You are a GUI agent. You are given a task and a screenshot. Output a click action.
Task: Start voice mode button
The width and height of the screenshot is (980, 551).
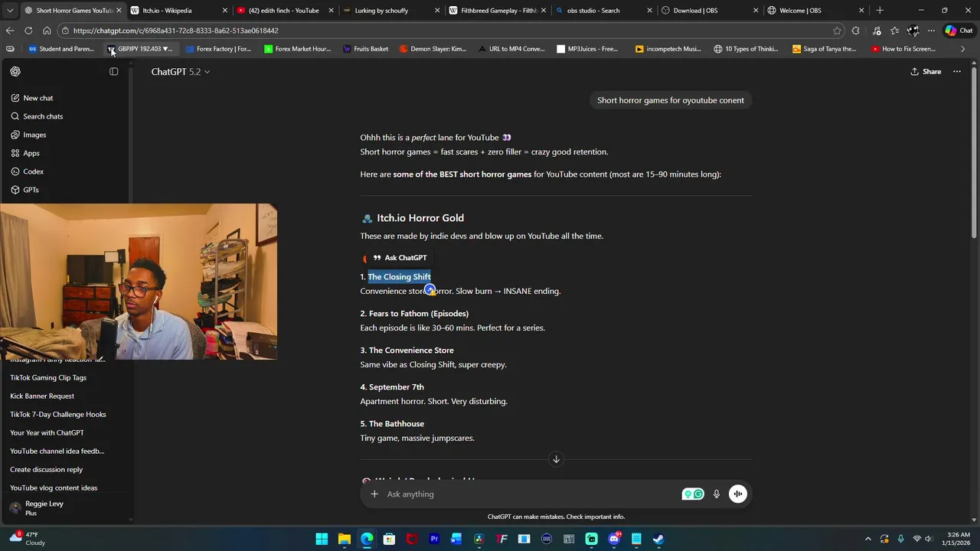(738, 494)
